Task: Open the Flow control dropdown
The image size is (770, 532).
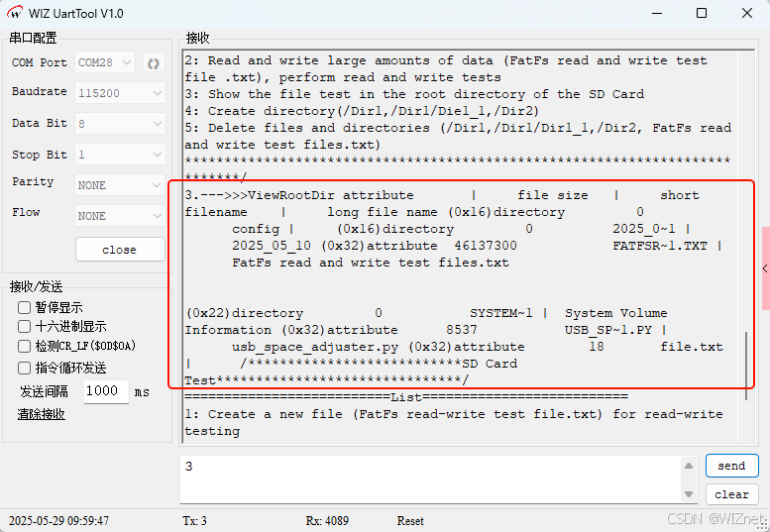Action: [120, 216]
